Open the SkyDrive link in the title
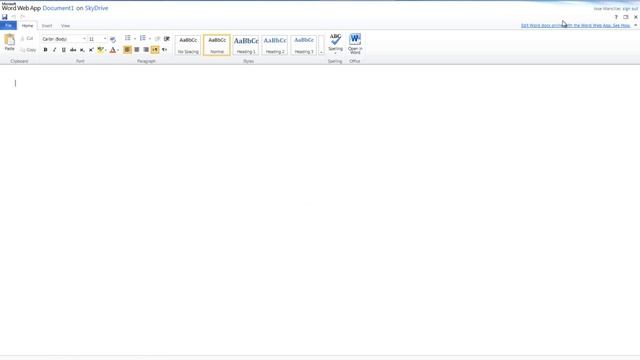The height and width of the screenshot is (360, 640). 96,8
